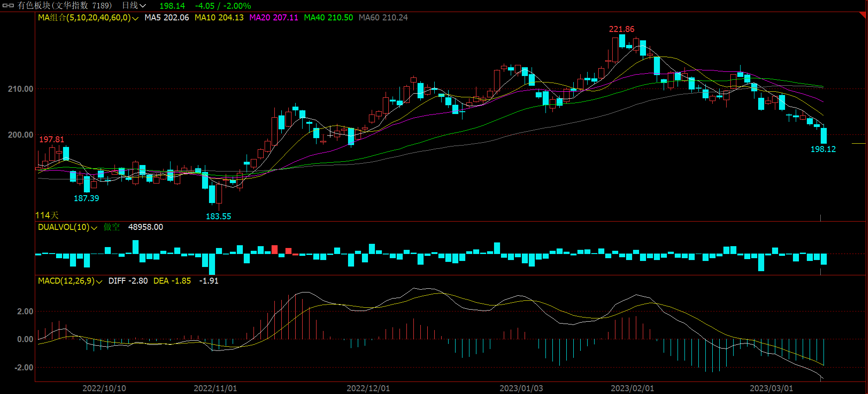The width and height of the screenshot is (868, 394).
Task: Select the MA20 207.11 legend label
Action: [274, 18]
